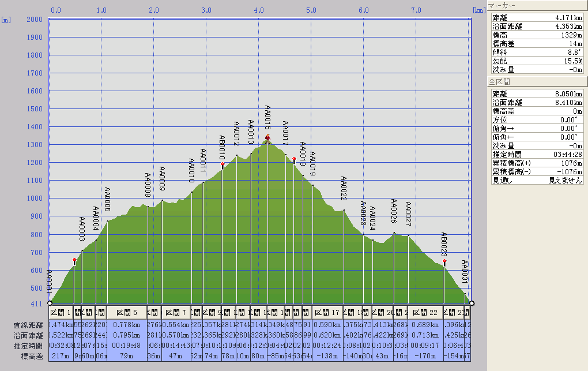Click the red pin marker near AA0018

coord(294,159)
